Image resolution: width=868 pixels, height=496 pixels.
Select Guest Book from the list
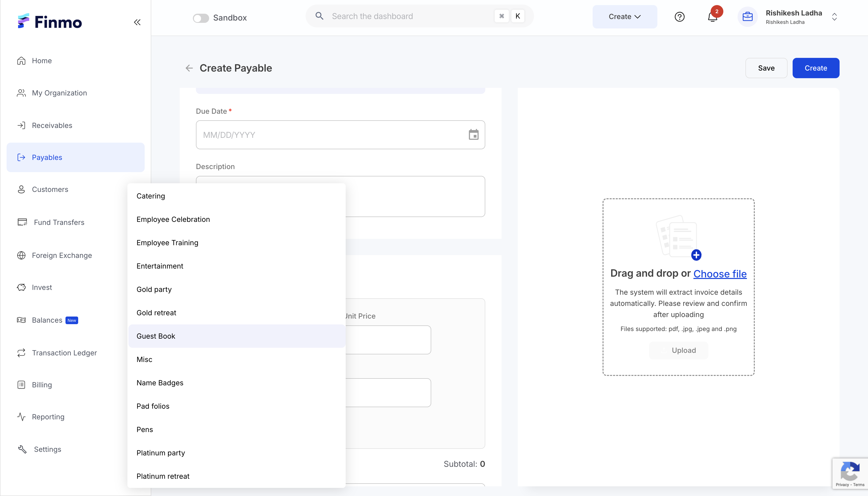(156, 336)
